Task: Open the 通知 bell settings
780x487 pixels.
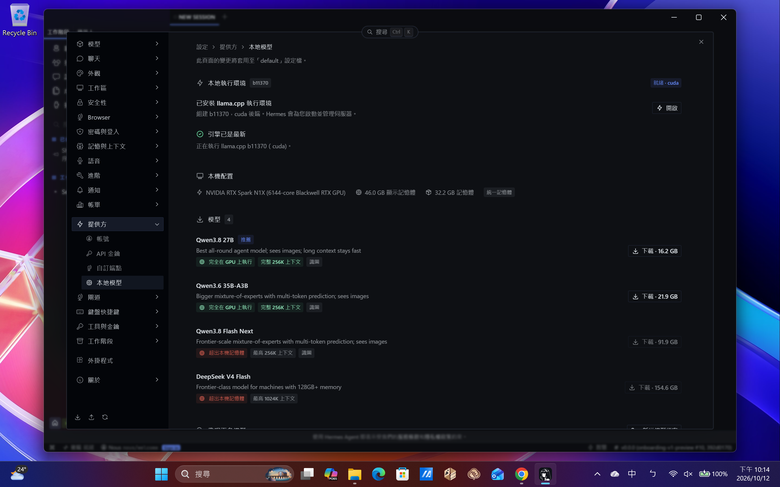Action: [x=117, y=190]
